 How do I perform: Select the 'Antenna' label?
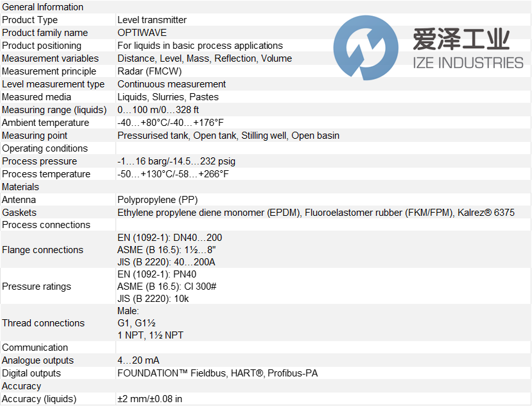click(x=19, y=200)
